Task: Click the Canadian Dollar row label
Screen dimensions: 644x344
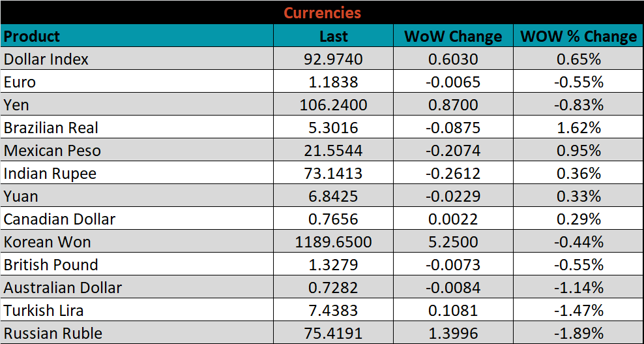Action: click(x=59, y=219)
